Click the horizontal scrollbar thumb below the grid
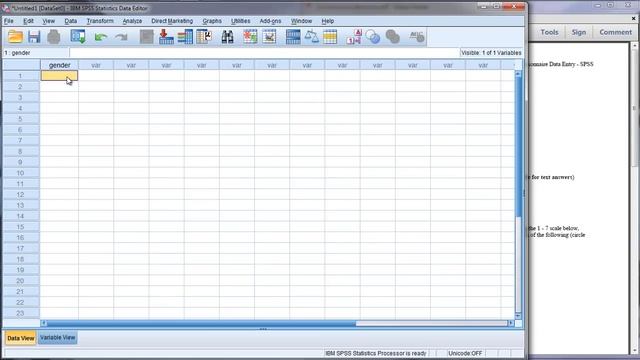 (x=201, y=323)
